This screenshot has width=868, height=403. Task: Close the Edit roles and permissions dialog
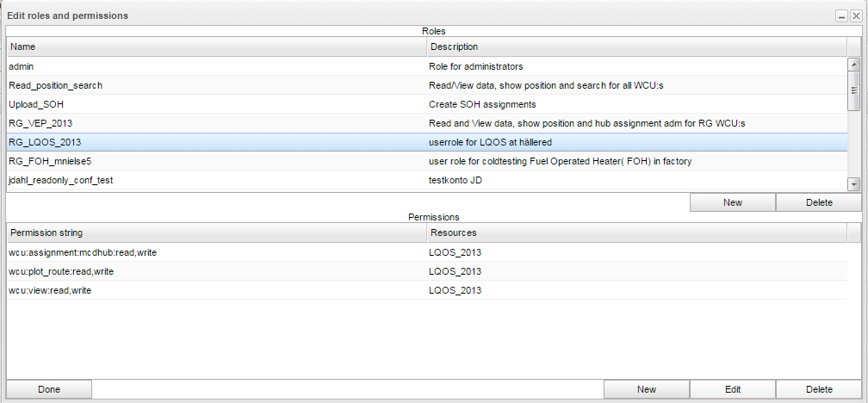(855, 16)
